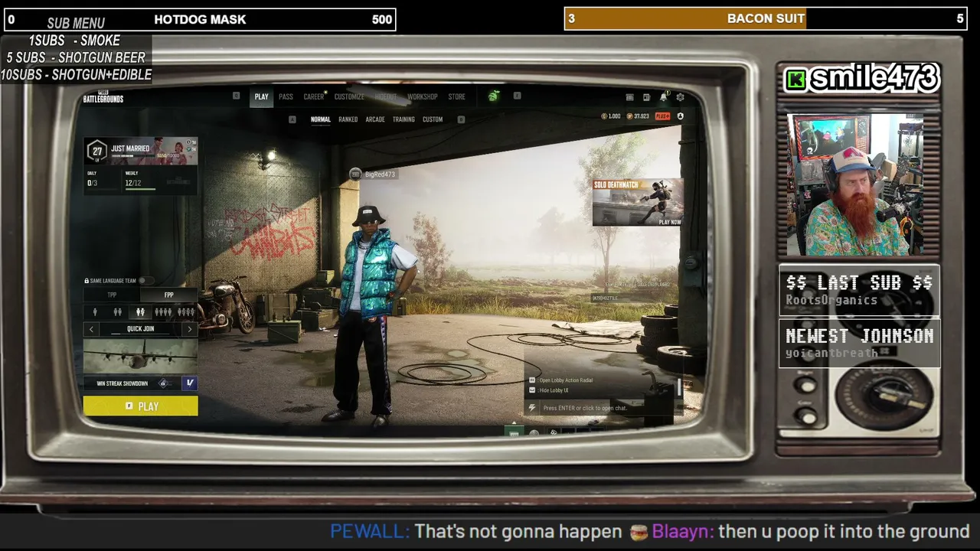Screen dimensions: 980x551
Task: Click the lightning icon beside the chat field
Action: point(531,408)
